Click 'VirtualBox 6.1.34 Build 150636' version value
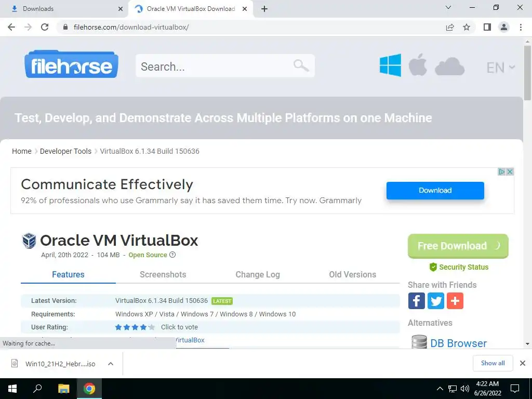This screenshot has height=399, width=532. click(x=162, y=301)
